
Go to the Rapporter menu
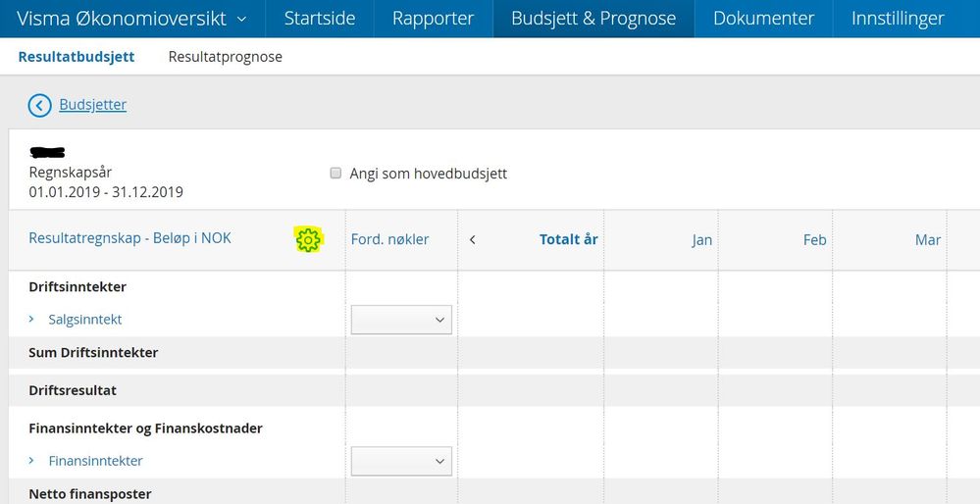click(434, 19)
